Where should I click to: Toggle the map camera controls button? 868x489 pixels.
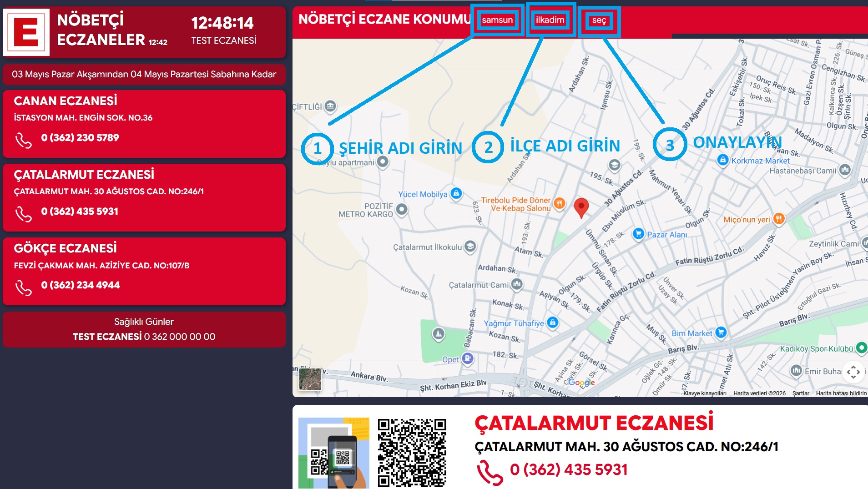pos(853,372)
